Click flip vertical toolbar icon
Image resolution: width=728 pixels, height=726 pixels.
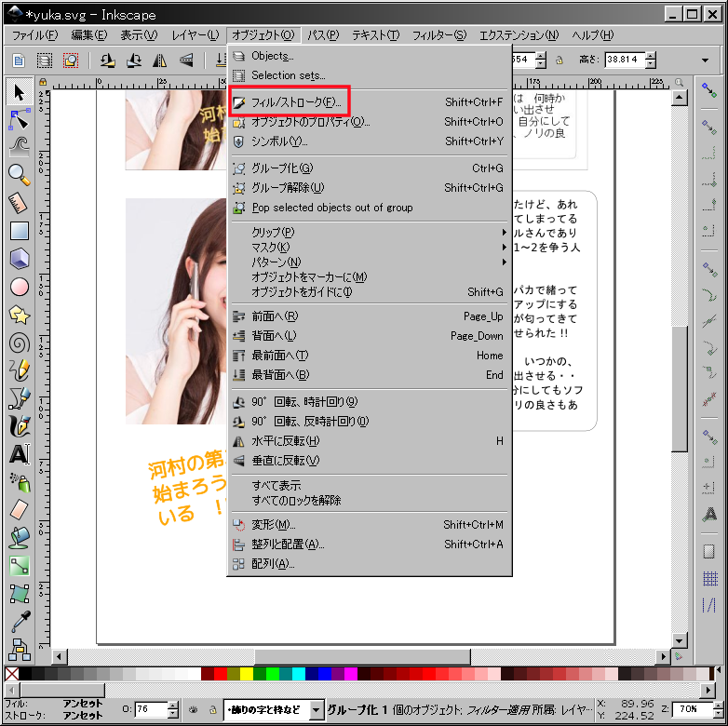[x=186, y=60]
